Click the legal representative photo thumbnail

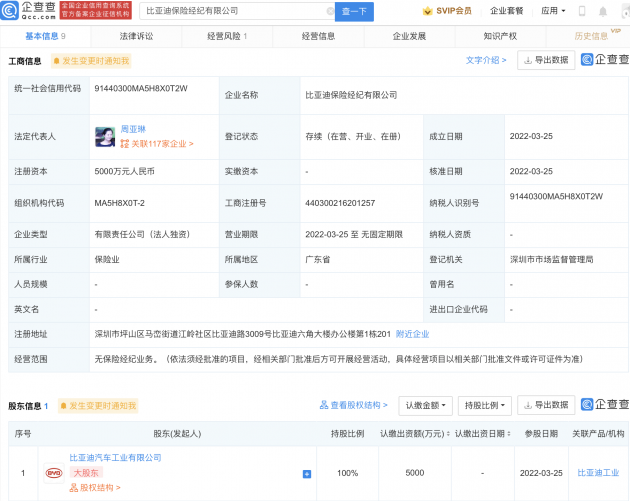(105, 137)
